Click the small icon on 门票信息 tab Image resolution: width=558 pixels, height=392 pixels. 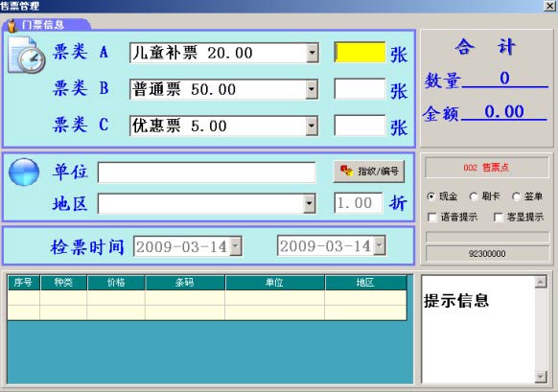tap(12, 25)
